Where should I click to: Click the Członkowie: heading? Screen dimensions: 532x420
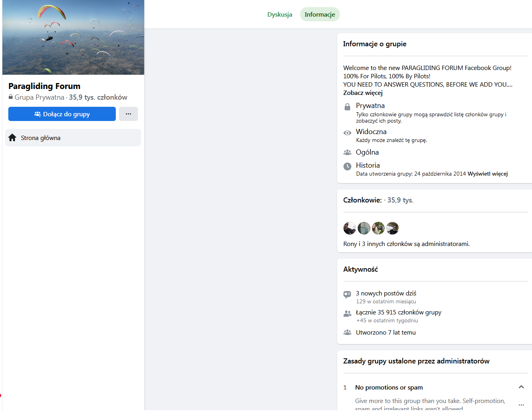tap(362, 200)
